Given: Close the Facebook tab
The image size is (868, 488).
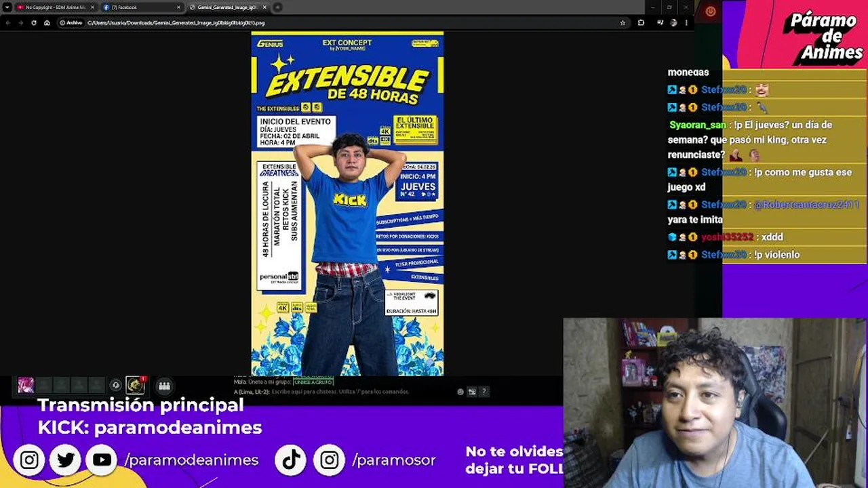Looking at the screenshot, I should tap(178, 7).
